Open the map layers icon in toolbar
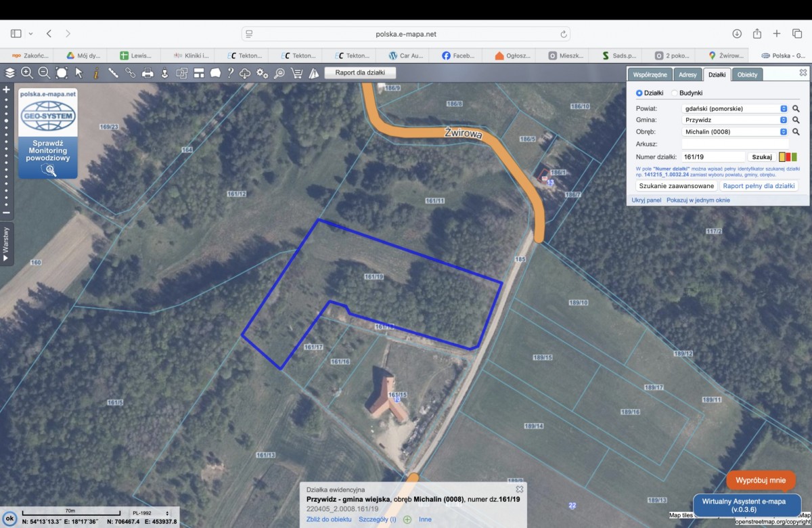 (x=10, y=73)
